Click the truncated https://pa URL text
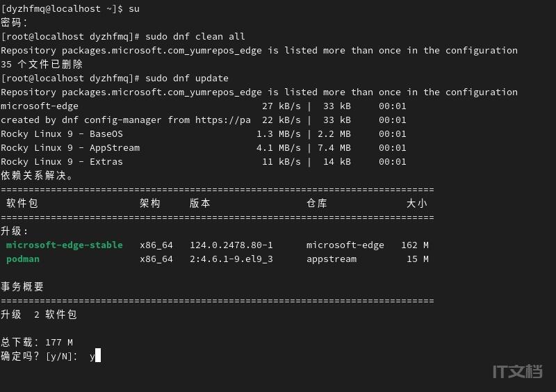556x392 pixels. tap(222, 120)
